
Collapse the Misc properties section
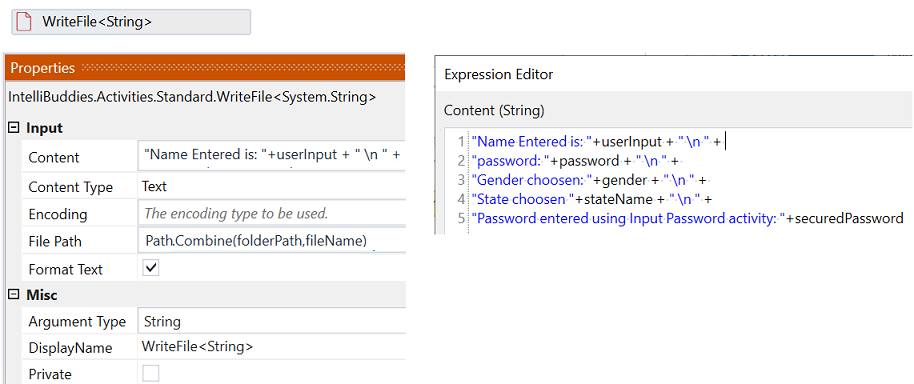(13, 295)
